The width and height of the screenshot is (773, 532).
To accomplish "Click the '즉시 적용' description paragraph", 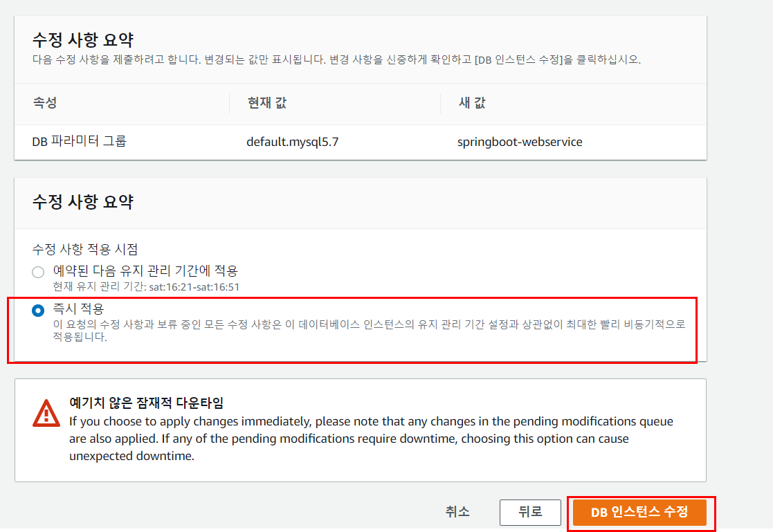I will pos(369,331).
